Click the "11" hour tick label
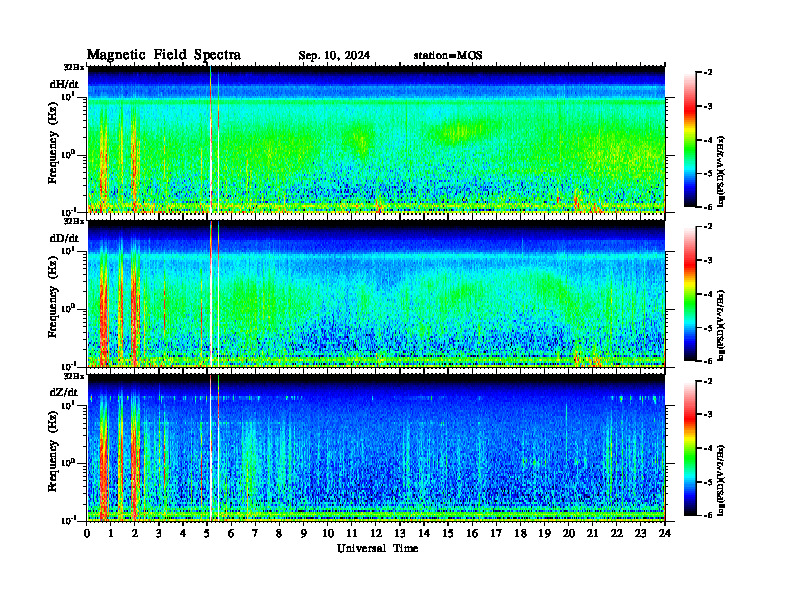 point(352,533)
